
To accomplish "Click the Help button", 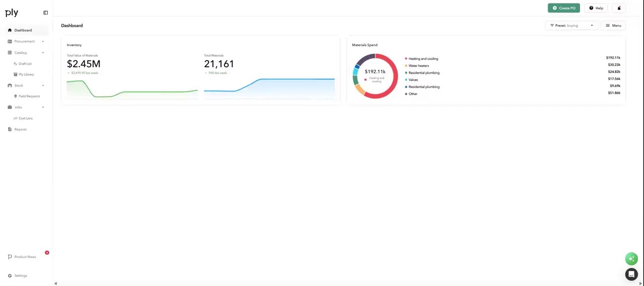I will coord(596,8).
